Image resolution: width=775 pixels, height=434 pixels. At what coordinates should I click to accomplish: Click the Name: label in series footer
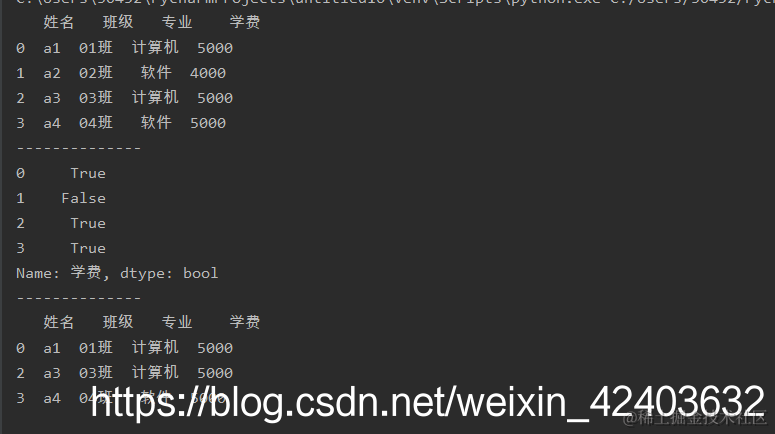pos(38,273)
